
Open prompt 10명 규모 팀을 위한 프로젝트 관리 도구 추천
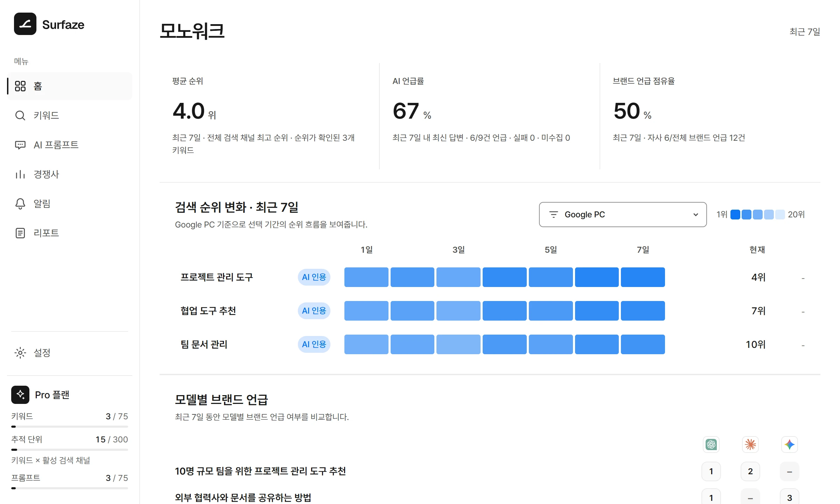[260, 471]
